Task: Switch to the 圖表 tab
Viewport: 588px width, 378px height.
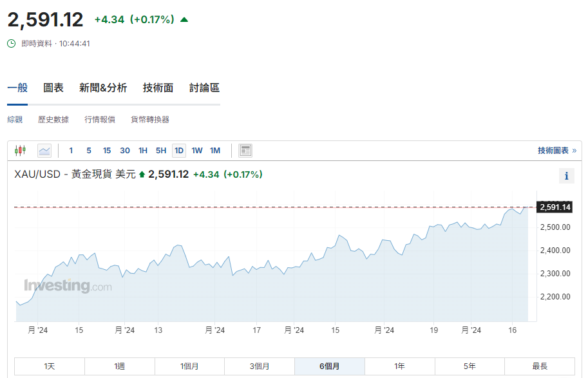Action: click(53, 87)
